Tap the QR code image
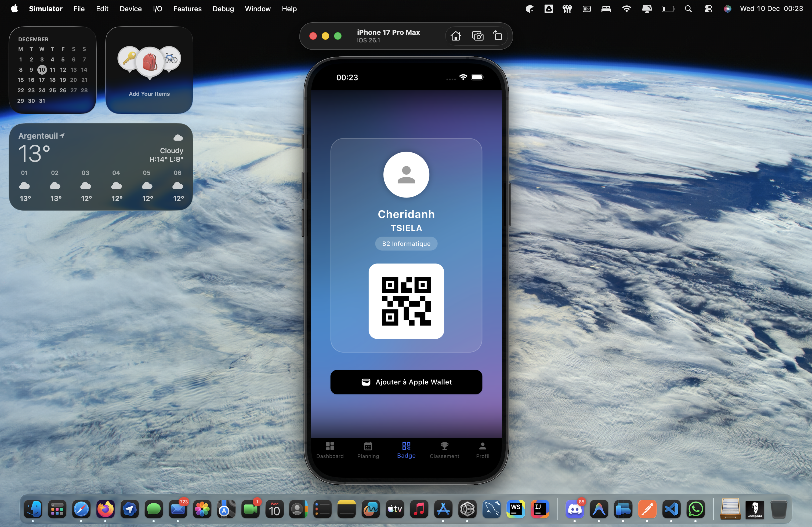This screenshot has height=527, width=812. click(406, 301)
